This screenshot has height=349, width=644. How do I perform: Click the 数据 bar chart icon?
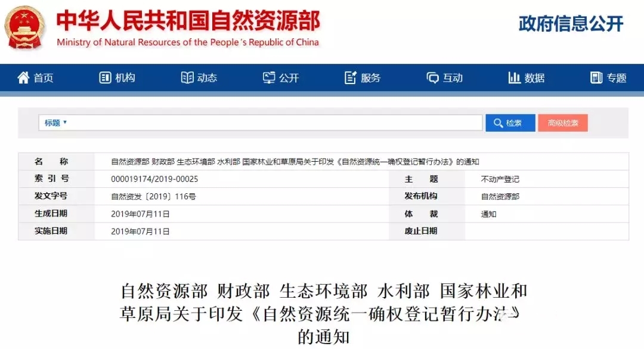(514, 78)
